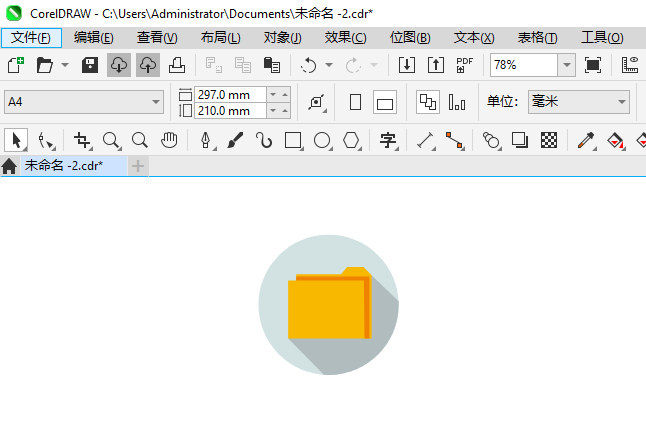
Task: Select the Smart Drawing curve tool
Action: (264, 140)
